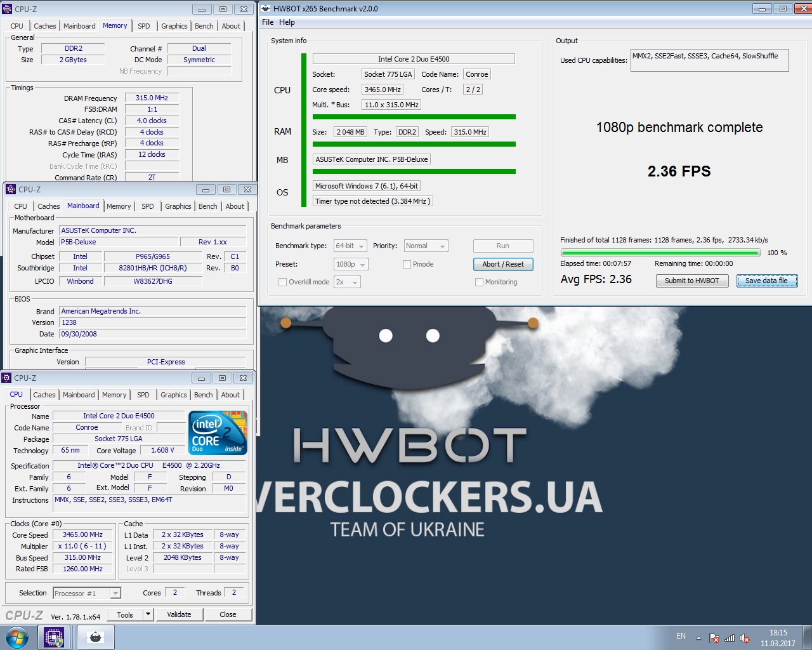The height and width of the screenshot is (650, 812).
Task: Switch to SPD tab in Memory window
Action: click(144, 26)
